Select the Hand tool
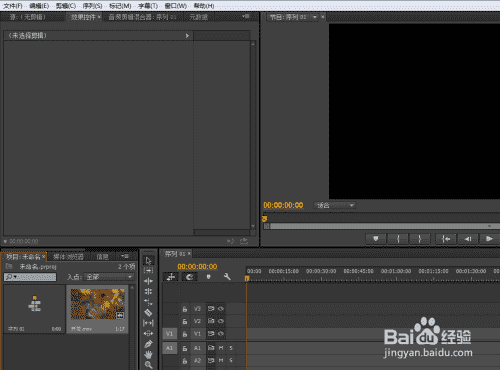Screen dimensions: 500x370 148,354
